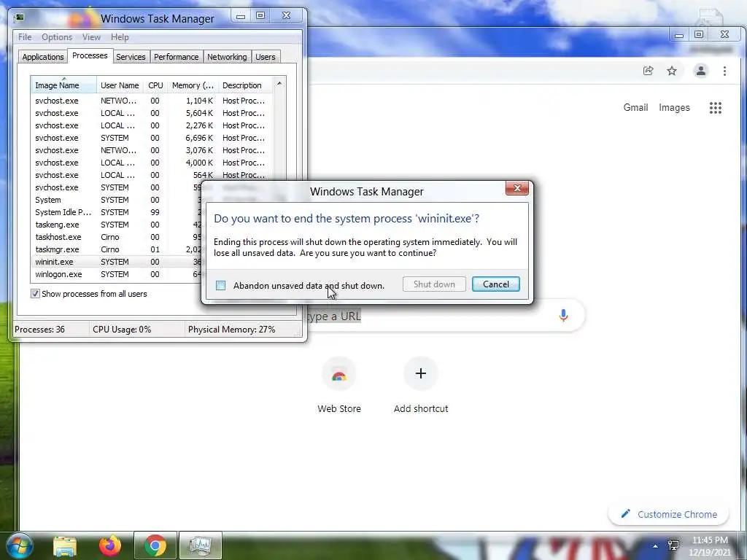Open File Explorer from taskbar
747x560 pixels.
point(65,546)
